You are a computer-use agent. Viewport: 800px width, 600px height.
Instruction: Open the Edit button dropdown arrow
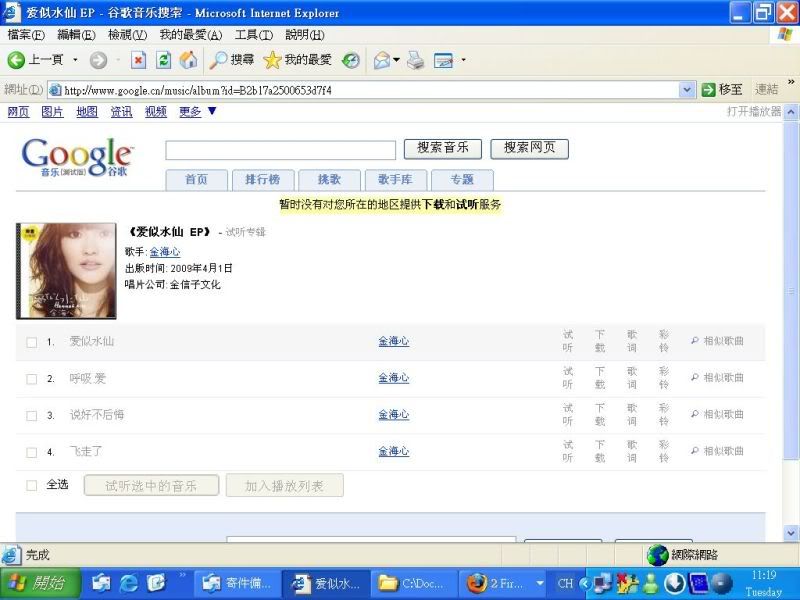pyautogui.click(x=463, y=60)
